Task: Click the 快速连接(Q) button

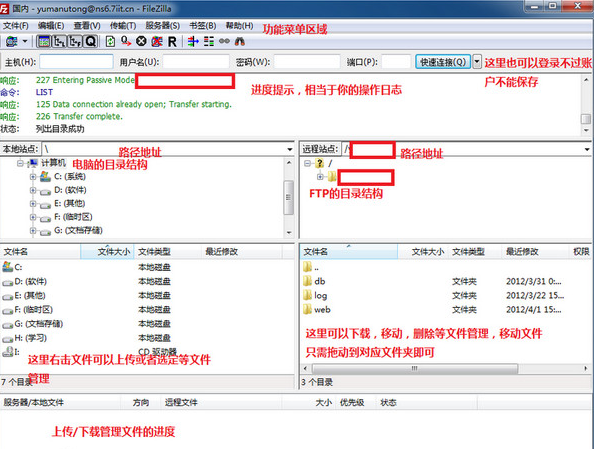Action: (x=443, y=62)
